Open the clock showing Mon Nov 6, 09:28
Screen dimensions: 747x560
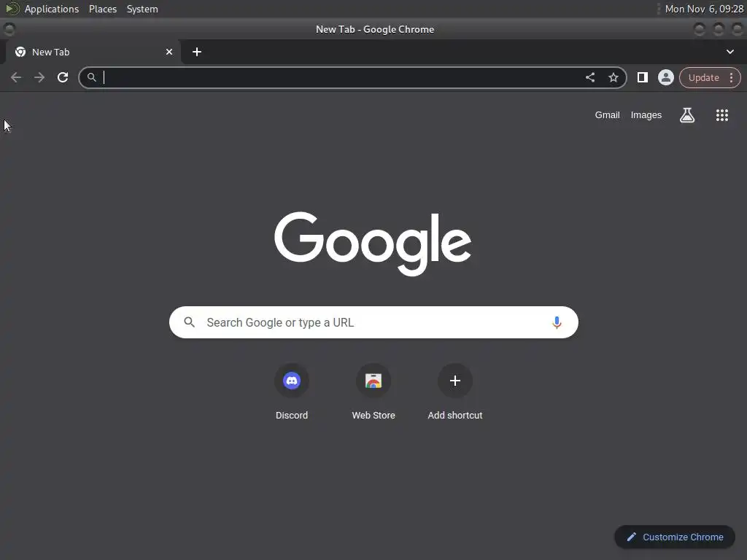click(704, 9)
